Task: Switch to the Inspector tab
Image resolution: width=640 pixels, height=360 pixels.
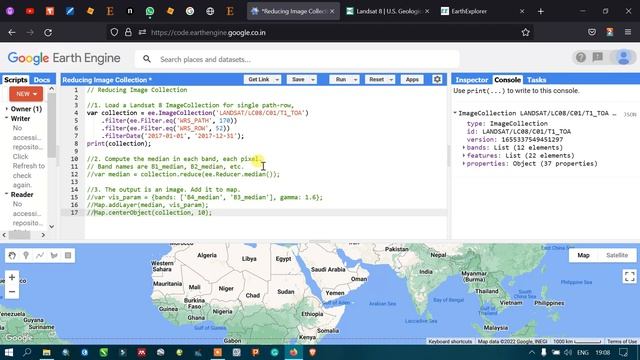Action: click(x=471, y=80)
